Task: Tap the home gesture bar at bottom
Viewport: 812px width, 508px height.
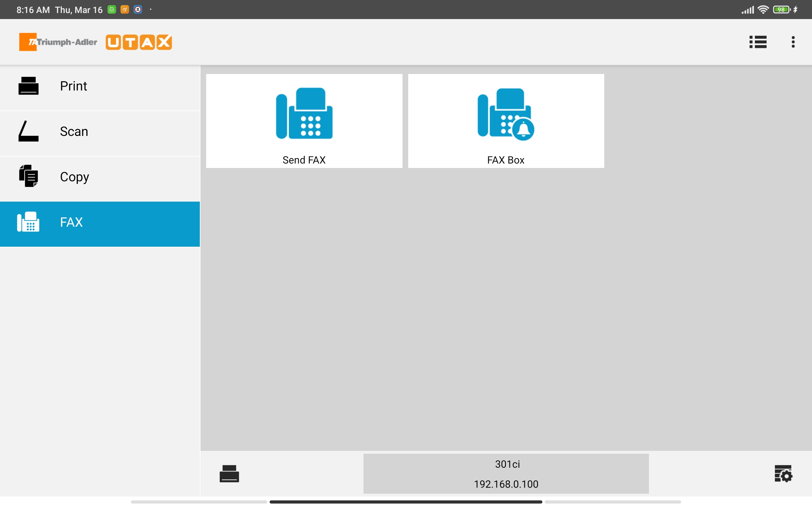Action: (x=406, y=502)
